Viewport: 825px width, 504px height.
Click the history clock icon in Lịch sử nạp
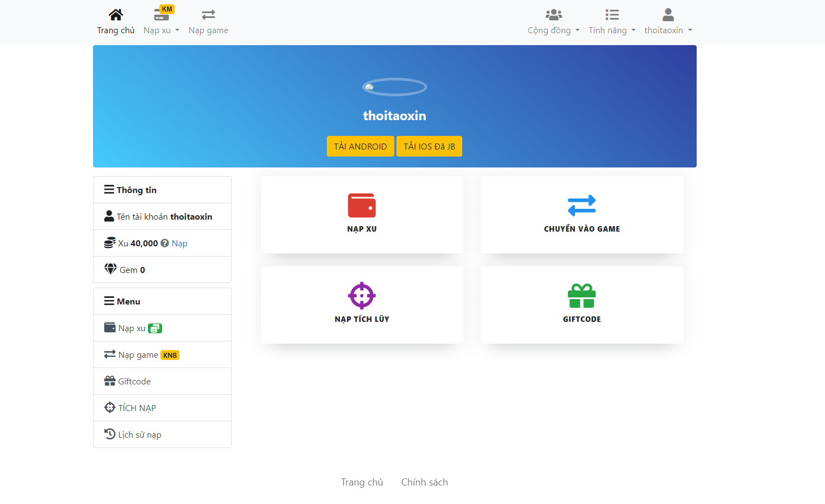(x=110, y=434)
